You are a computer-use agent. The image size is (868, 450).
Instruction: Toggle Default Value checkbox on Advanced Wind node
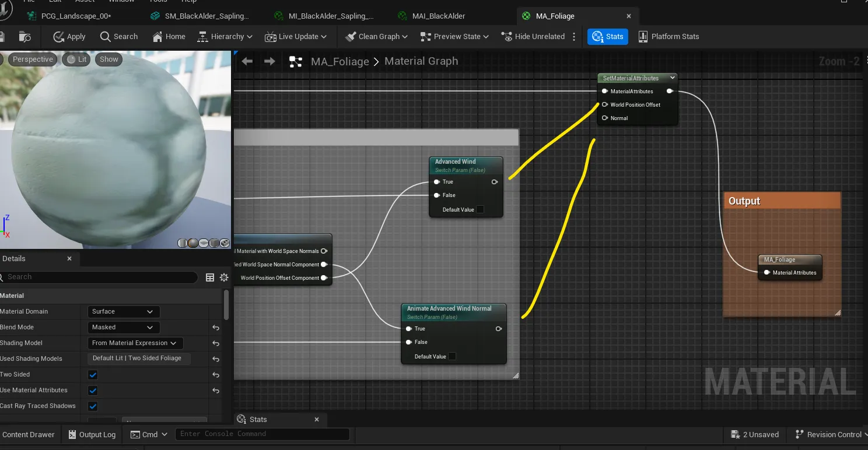tap(480, 210)
